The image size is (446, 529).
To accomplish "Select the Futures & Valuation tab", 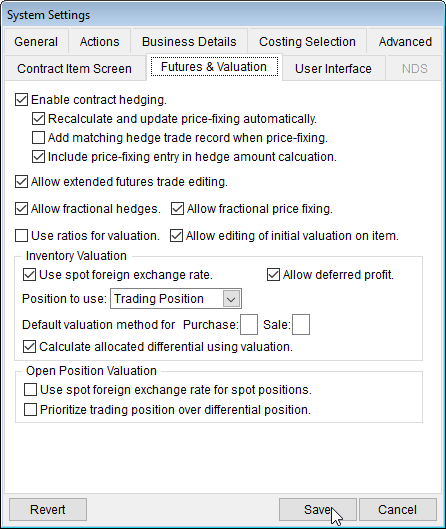I will tap(214, 67).
